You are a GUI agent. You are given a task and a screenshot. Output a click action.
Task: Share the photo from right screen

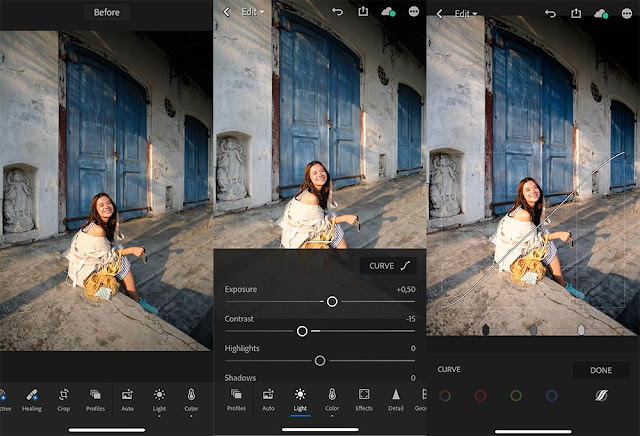click(x=576, y=13)
